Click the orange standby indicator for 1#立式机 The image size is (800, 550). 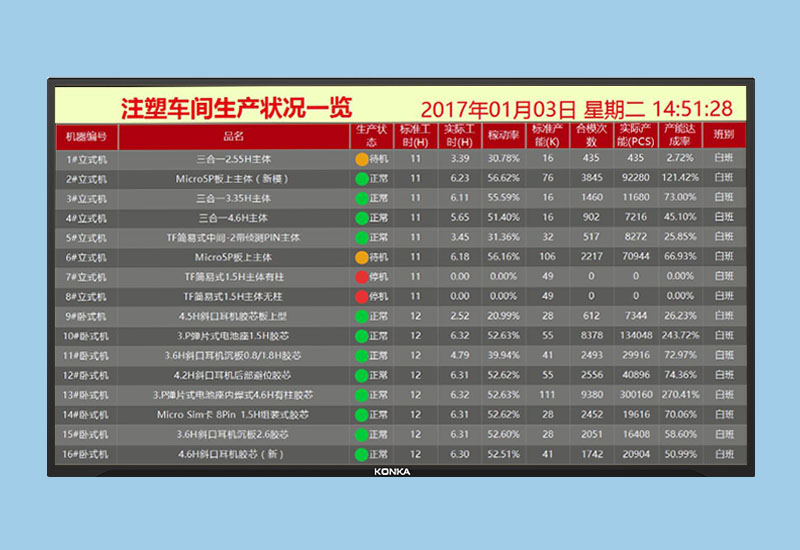coord(361,159)
